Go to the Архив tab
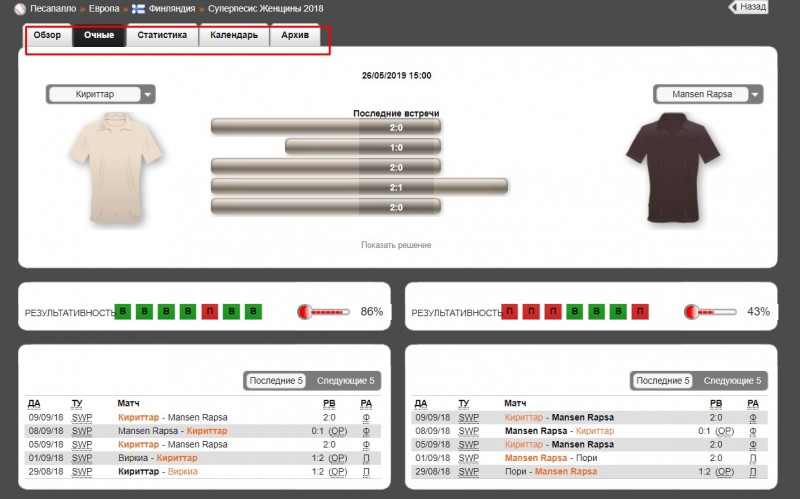 click(295, 35)
